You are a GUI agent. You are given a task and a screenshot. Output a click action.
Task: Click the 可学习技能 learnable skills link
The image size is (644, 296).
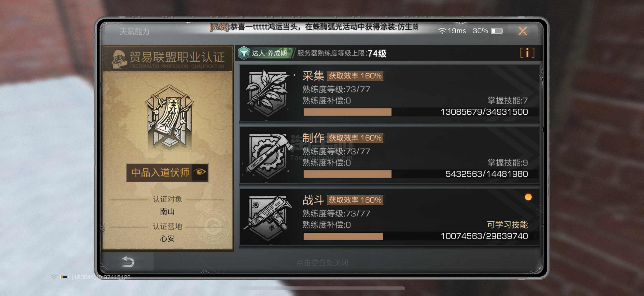(x=507, y=225)
